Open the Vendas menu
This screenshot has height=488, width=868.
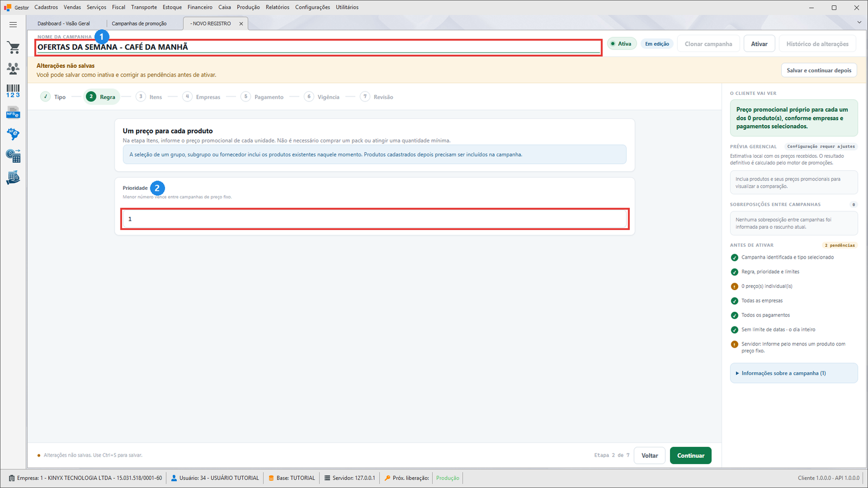click(x=72, y=7)
